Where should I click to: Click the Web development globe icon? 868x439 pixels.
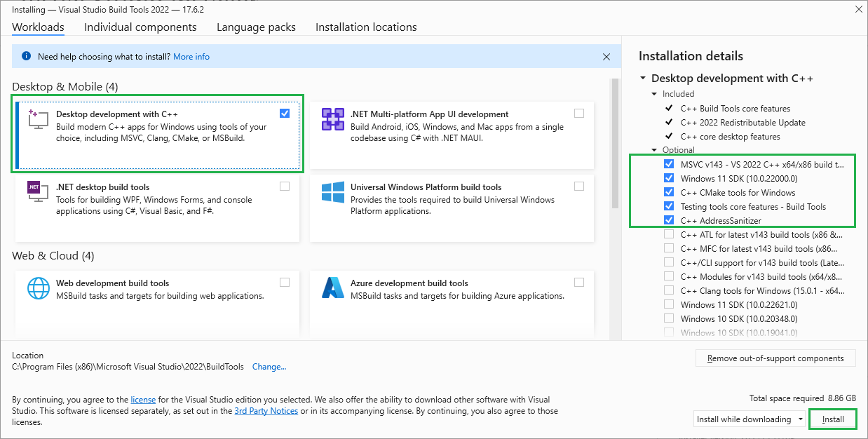point(37,288)
